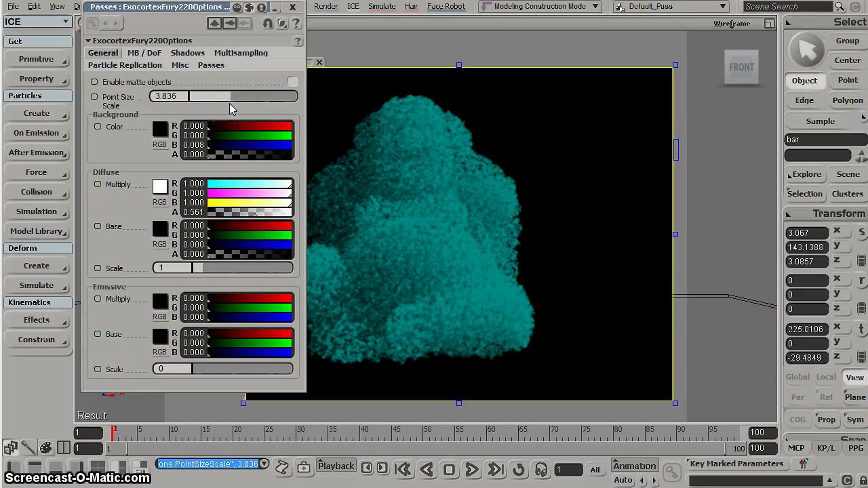Toggle animation marker for Emissive Scale
The image size is (868, 488).
tap(98, 369)
